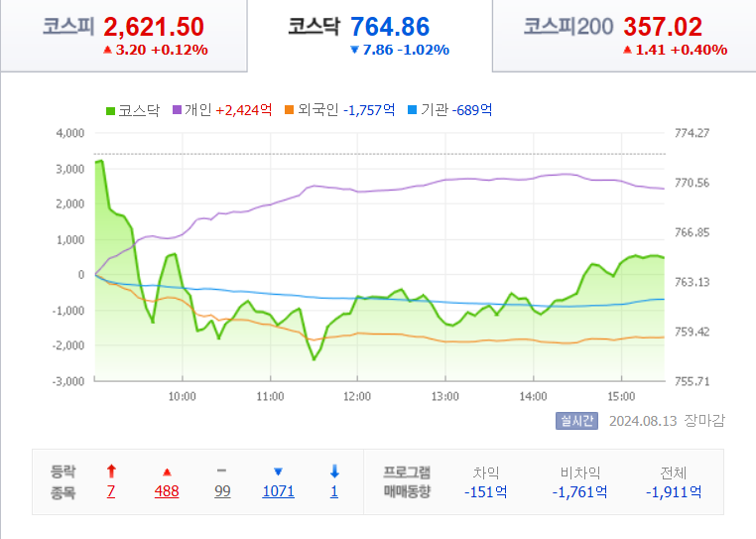
Task: Click the green 코스닥 legend swatch
Action: (x=110, y=111)
